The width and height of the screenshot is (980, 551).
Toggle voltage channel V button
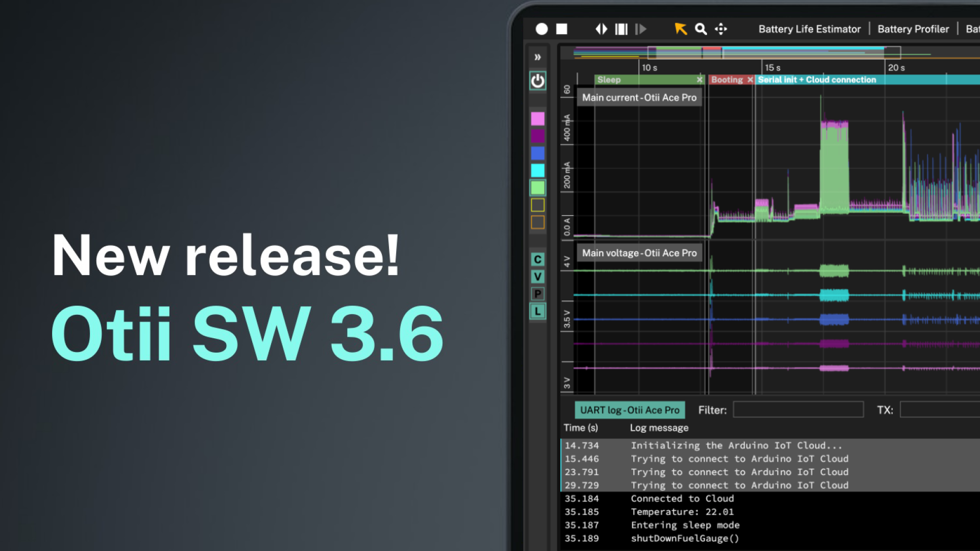[x=537, y=277]
